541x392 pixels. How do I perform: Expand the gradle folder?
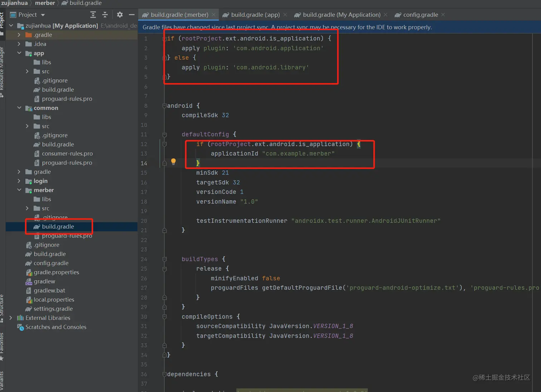[x=19, y=172]
